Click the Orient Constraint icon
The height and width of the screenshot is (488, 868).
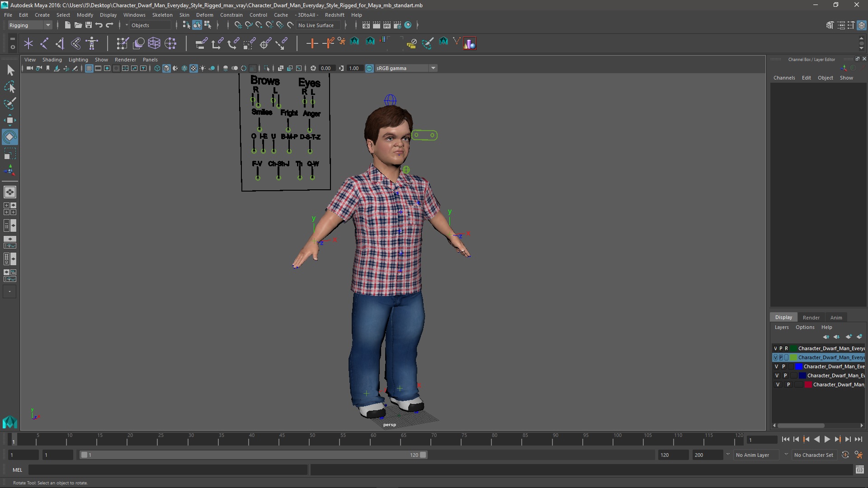233,43
